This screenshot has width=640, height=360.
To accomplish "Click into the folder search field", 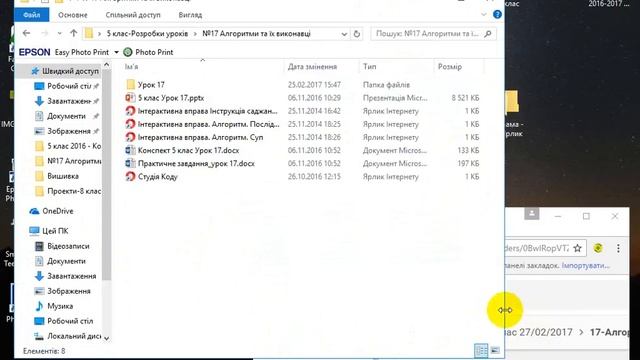I will click(427, 34).
